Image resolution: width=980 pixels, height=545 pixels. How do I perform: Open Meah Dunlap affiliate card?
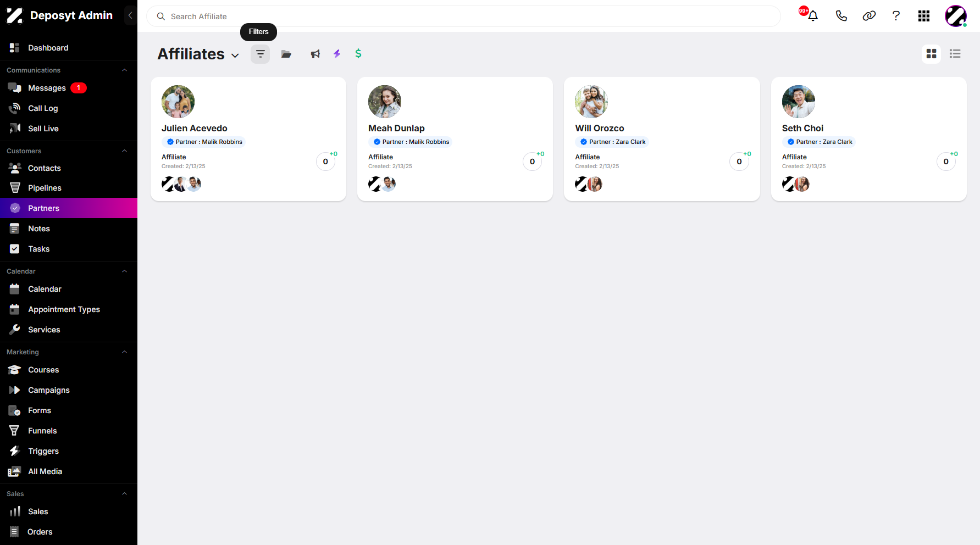(455, 139)
